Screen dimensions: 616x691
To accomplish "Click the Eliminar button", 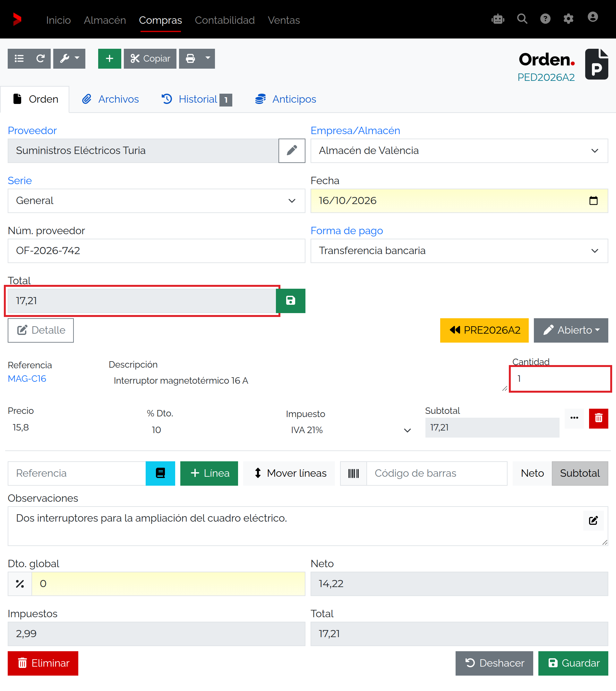I will [x=43, y=663].
